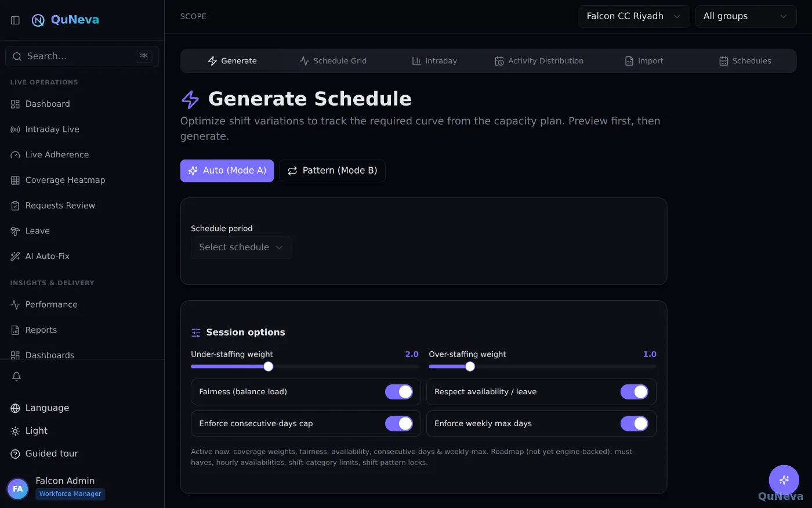Click the Under-staffing weight slider handle
812x508 pixels.
click(x=268, y=366)
